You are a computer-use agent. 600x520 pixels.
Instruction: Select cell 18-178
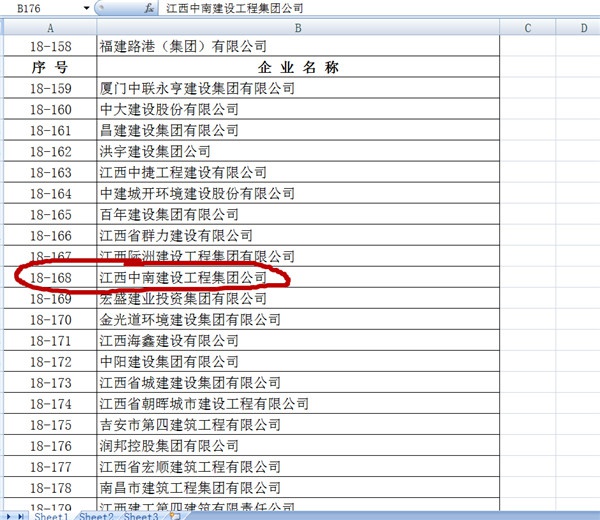coord(50,487)
